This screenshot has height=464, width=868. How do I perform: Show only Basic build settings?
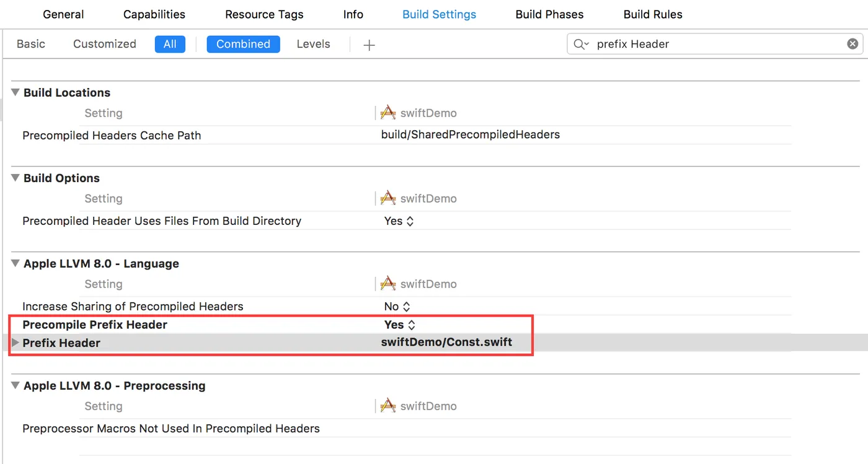point(31,44)
